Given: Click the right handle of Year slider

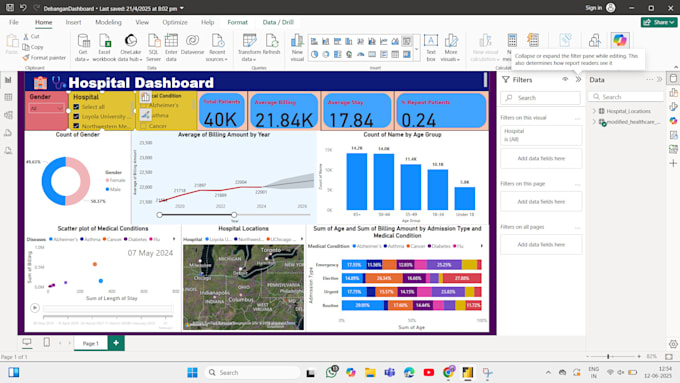Looking at the screenshot, I should [234, 215].
